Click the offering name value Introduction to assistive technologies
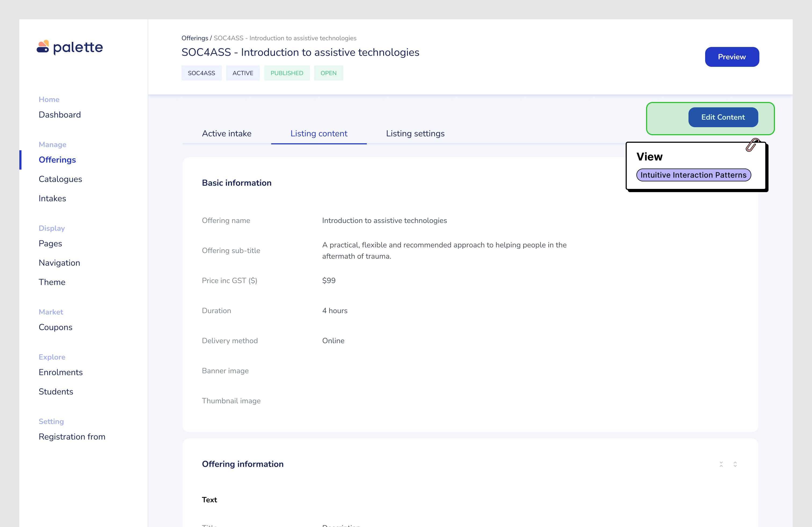 (x=385, y=220)
